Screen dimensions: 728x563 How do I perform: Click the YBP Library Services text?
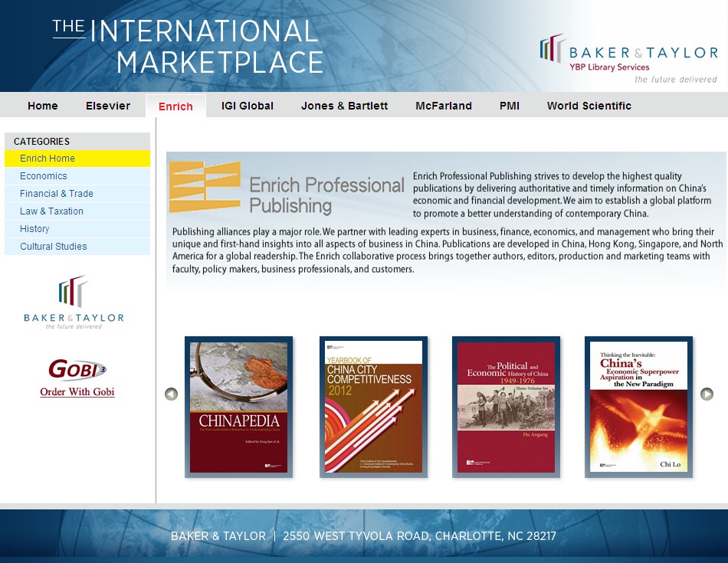(x=609, y=67)
